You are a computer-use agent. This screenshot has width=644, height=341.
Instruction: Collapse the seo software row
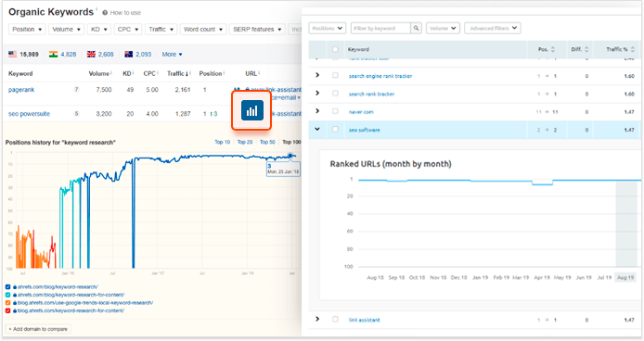(x=317, y=129)
